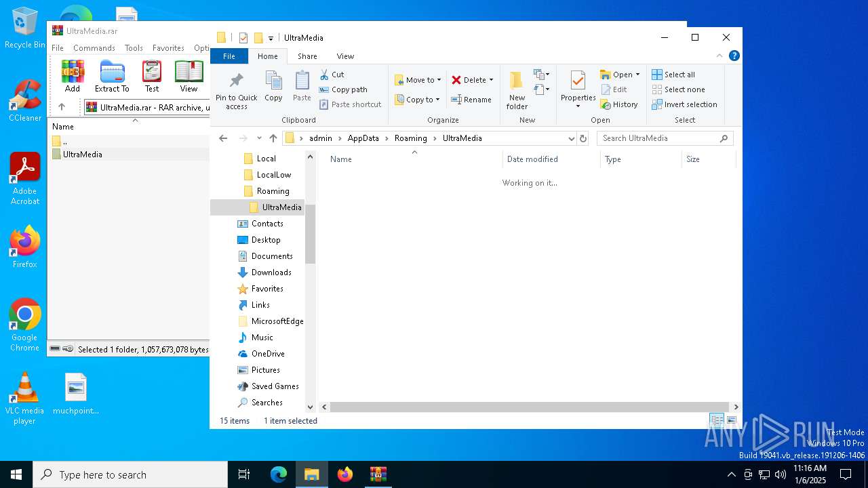Click the Add icon in WinRAR toolbar
Viewport: 868px width, 488px height.
click(73, 77)
